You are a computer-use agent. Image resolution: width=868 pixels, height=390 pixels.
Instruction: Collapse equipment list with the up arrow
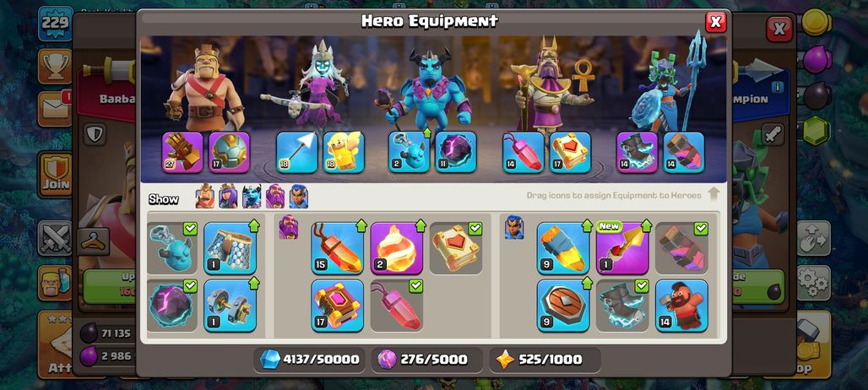[713, 194]
